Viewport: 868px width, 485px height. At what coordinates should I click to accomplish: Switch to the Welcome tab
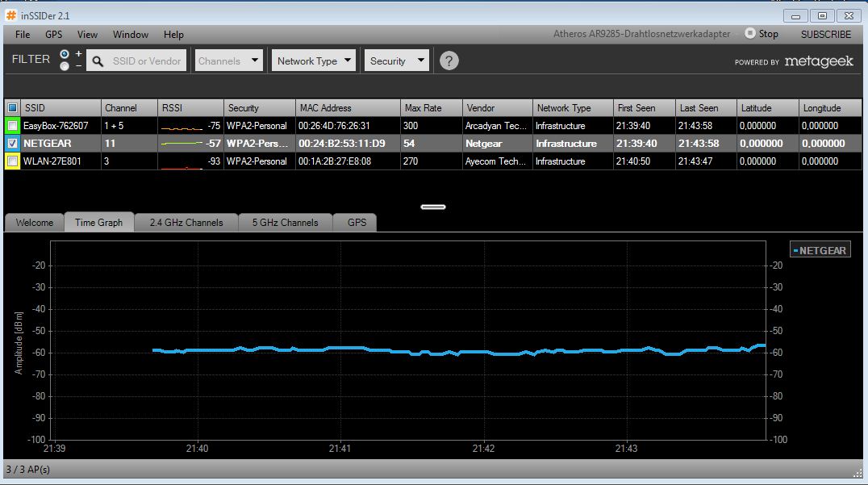[35, 223]
